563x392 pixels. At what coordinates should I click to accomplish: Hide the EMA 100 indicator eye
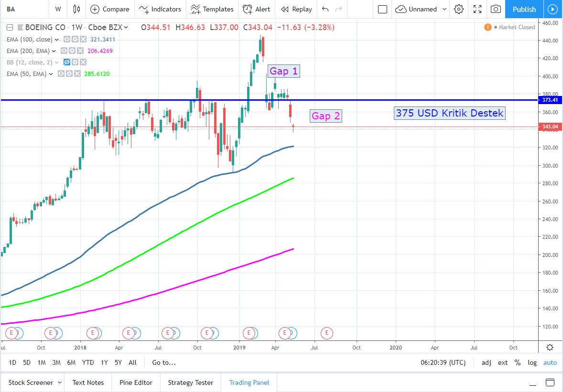pyautogui.click(x=67, y=40)
